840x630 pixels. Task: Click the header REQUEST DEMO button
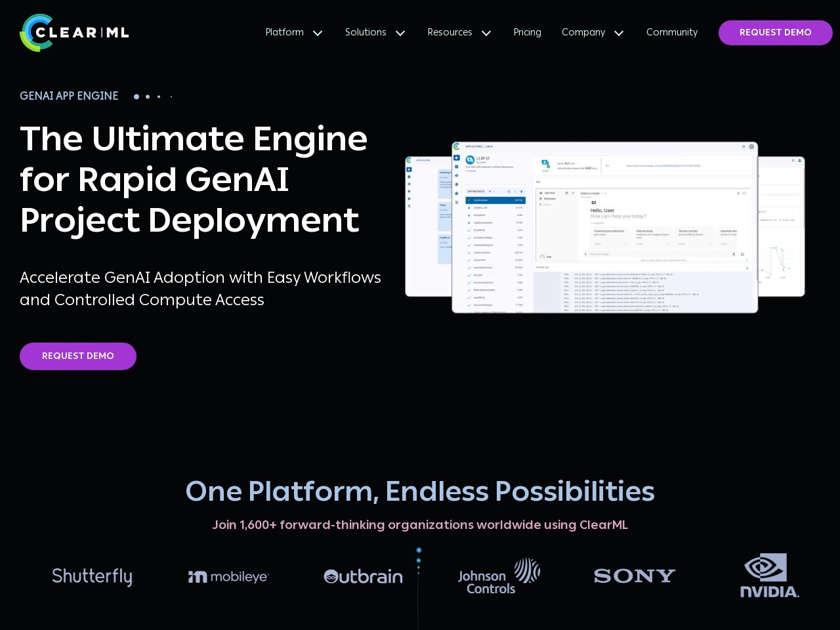click(775, 33)
